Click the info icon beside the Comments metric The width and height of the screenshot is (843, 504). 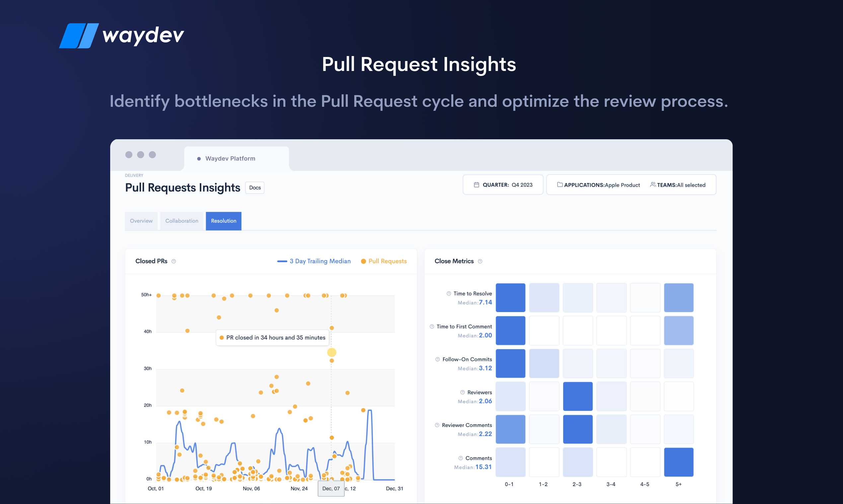[461, 458]
